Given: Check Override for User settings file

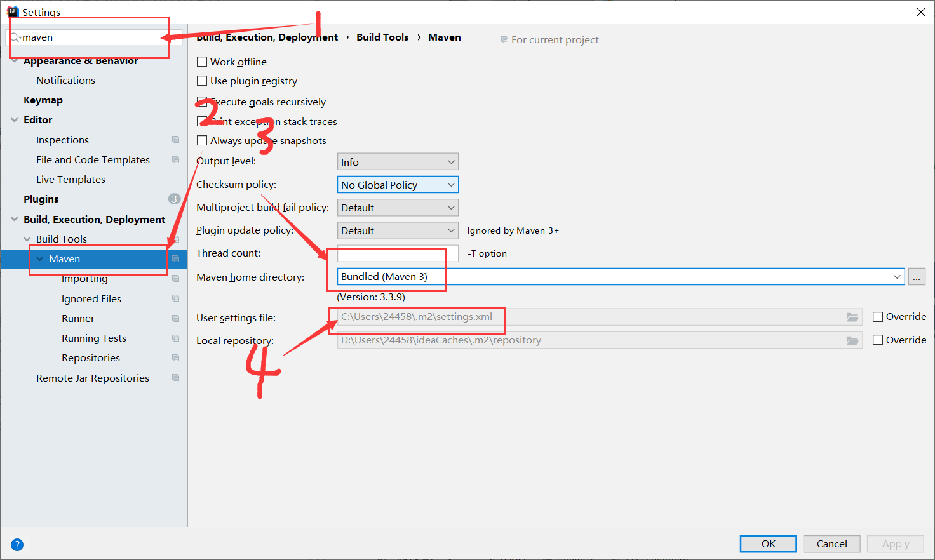Looking at the screenshot, I should (878, 317).
